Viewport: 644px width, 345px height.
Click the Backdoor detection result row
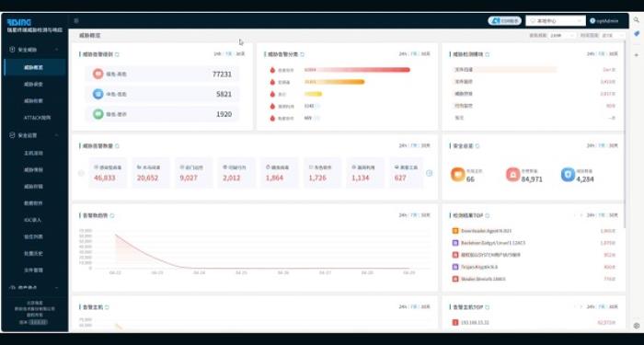pos(534,243)
